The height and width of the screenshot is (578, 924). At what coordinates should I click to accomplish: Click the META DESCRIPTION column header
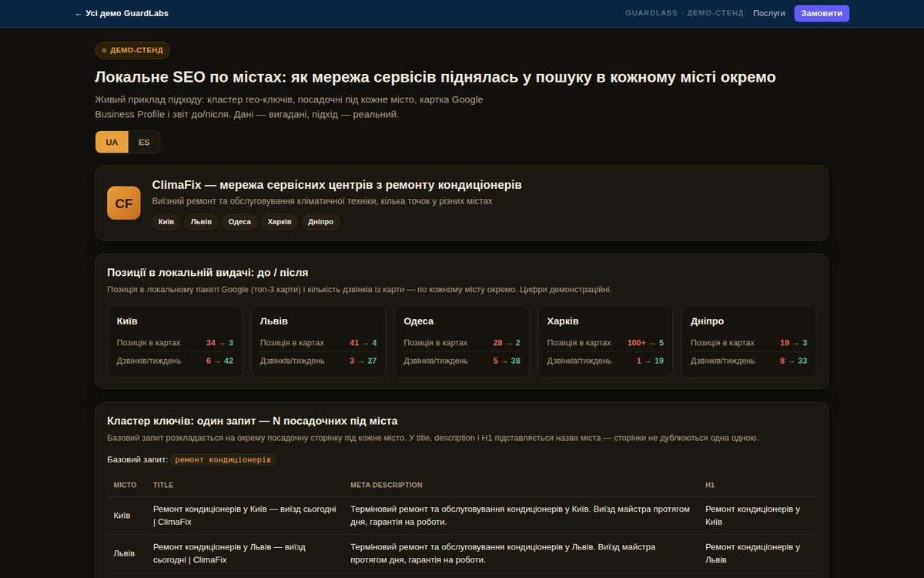tap(386, 485)
